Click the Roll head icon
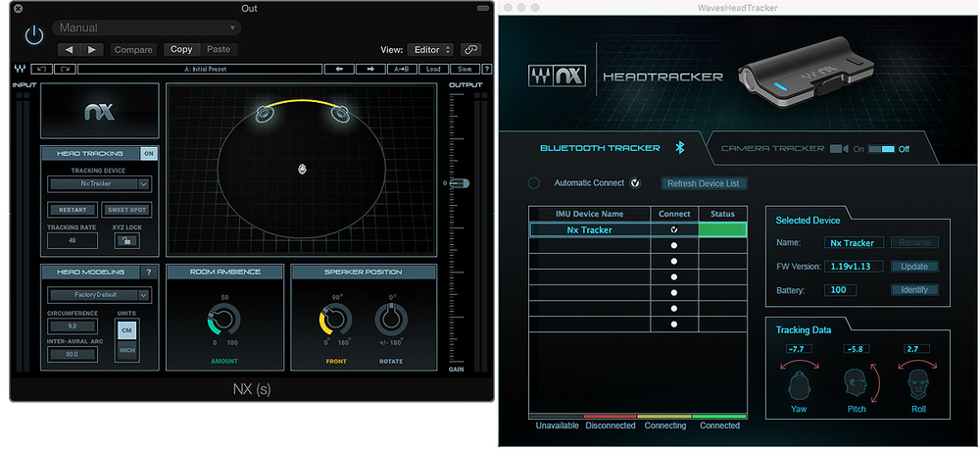This screenshot has width=980, height=449. click(x=918, y=382)
